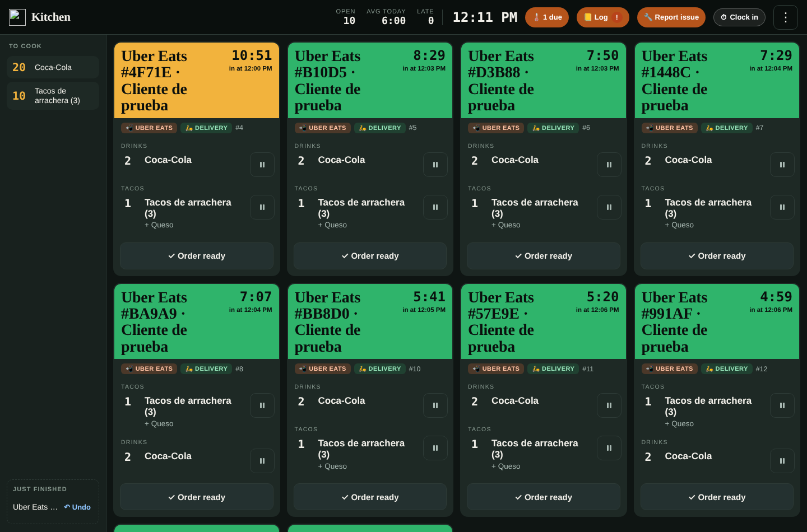This screenshot has height=532, width=807.
Task: Click the AVG TODAY 6:00 stat
Action: coord(386,17)
